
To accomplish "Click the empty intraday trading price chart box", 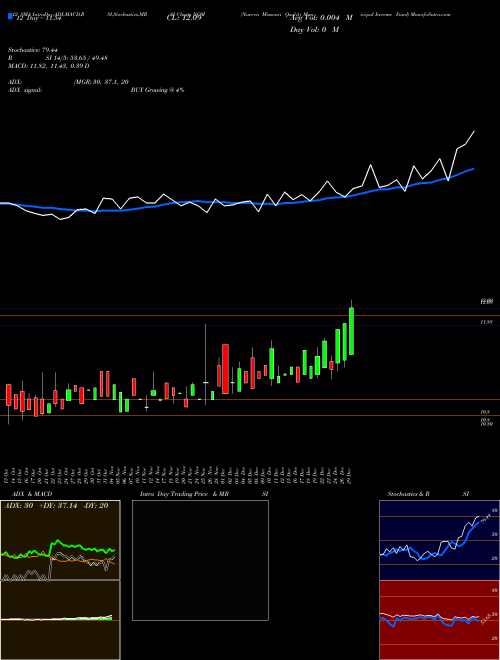I will 200,560.
